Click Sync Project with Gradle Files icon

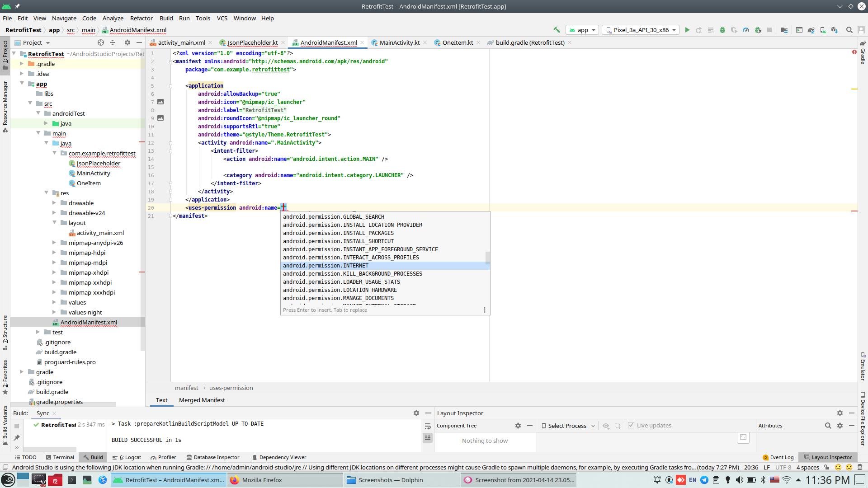(x=811, y=30)
